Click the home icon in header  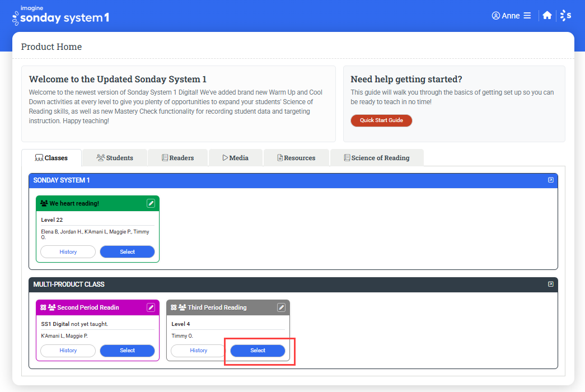[547, 16]
